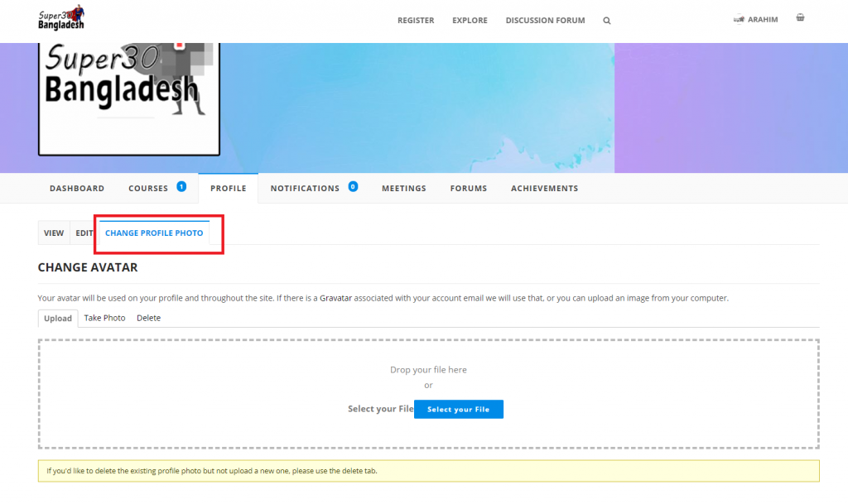Open the shopping cart basket icon
The image size is (848, 504).
(800, 18)
